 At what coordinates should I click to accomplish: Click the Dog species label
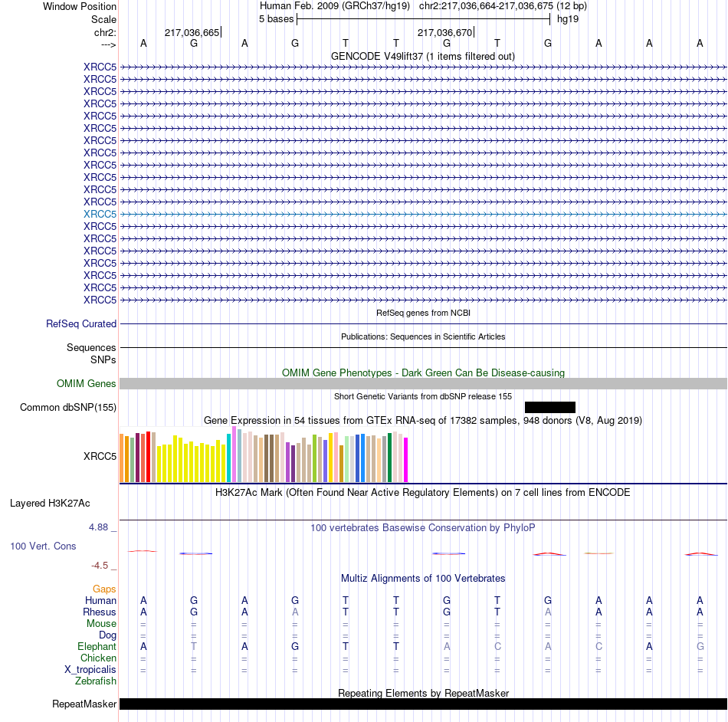click(x=107, y=635)
